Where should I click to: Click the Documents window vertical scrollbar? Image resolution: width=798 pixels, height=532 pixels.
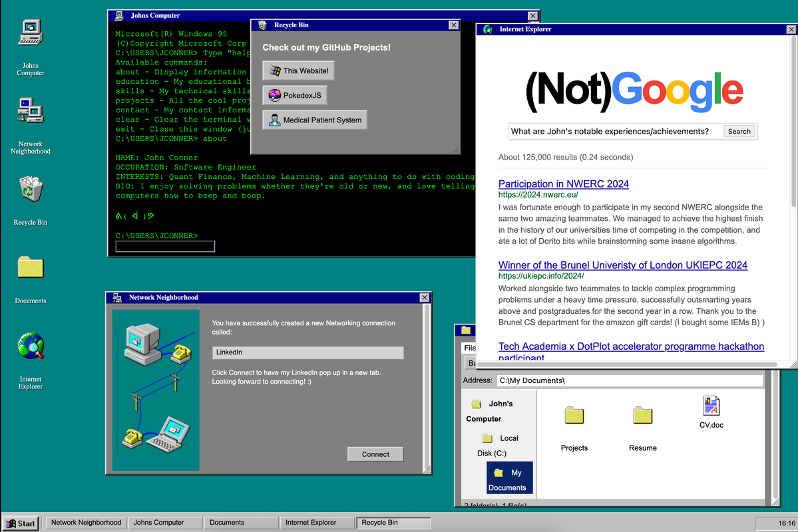[x=775, y=435]
